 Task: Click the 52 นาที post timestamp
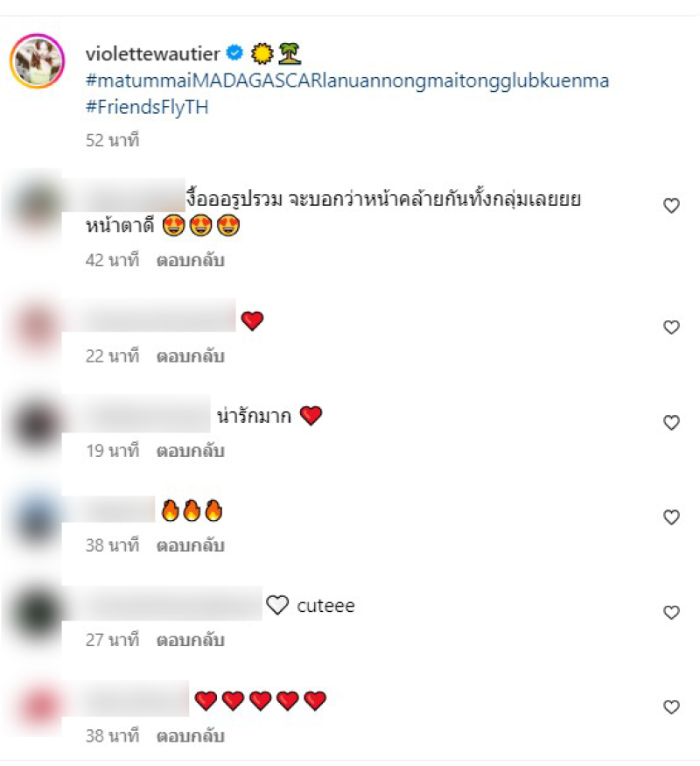(113, 141)
